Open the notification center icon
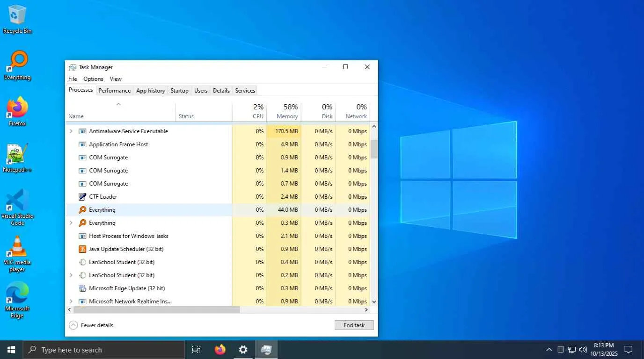Viewport: 644px width, 359px height. tap(629, 350)
